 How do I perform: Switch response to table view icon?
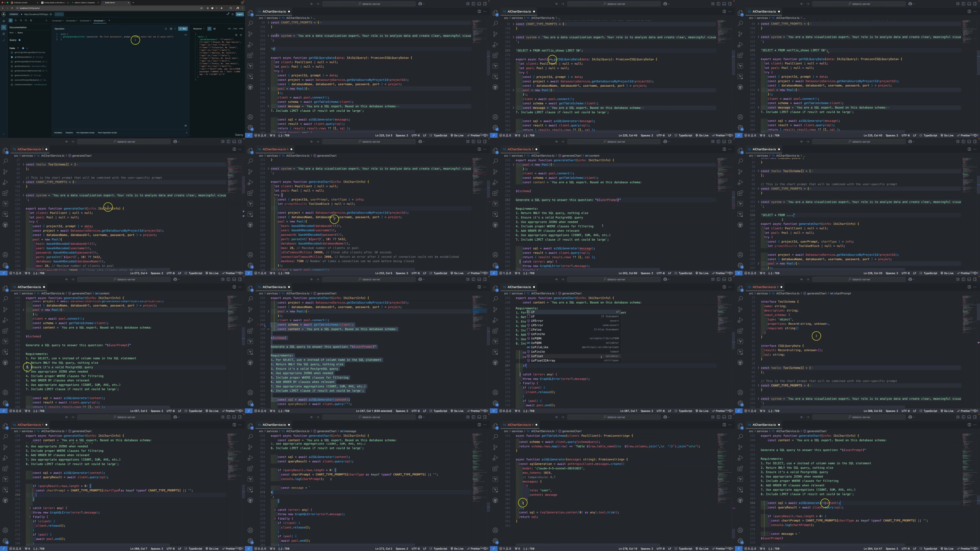(x=215, y=29)
